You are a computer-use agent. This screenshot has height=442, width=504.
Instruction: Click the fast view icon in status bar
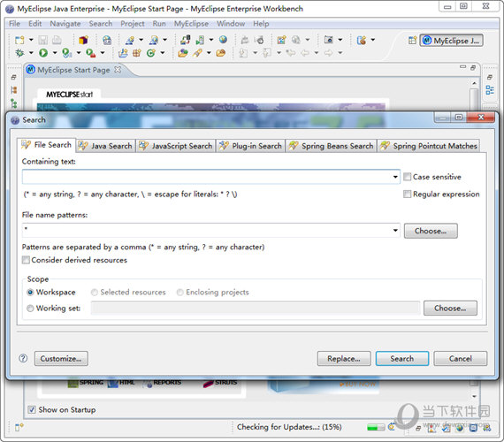(x=19, y=427)
